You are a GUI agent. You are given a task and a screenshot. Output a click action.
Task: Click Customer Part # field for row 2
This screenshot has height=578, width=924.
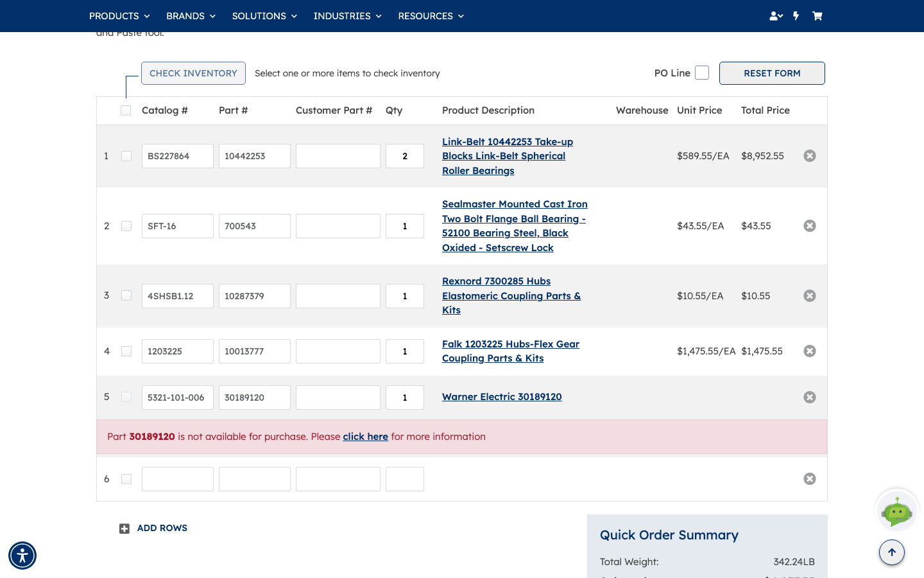338,226
